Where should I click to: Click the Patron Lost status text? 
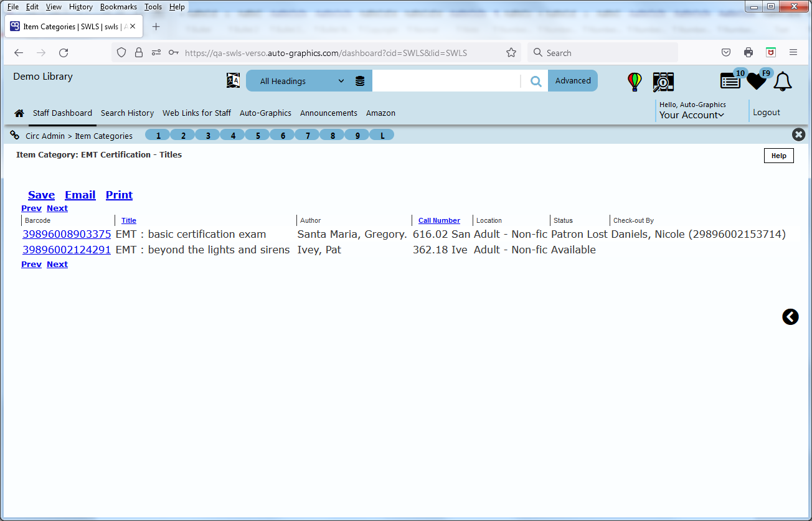pos(580,235)
